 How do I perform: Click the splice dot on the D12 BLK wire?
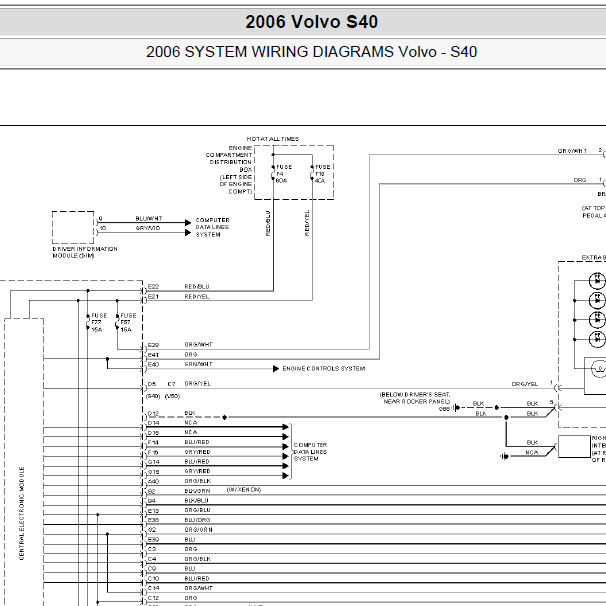coord(225,417)
